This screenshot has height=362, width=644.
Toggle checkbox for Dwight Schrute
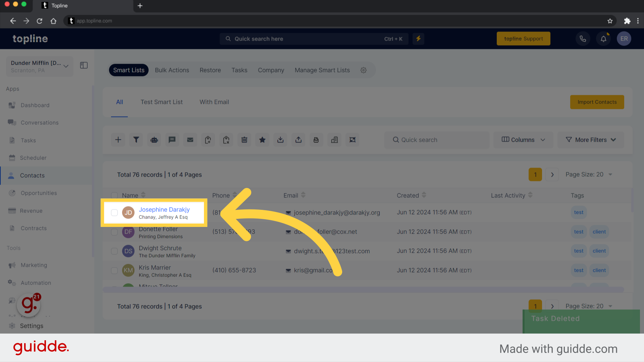tap(114, 251)
